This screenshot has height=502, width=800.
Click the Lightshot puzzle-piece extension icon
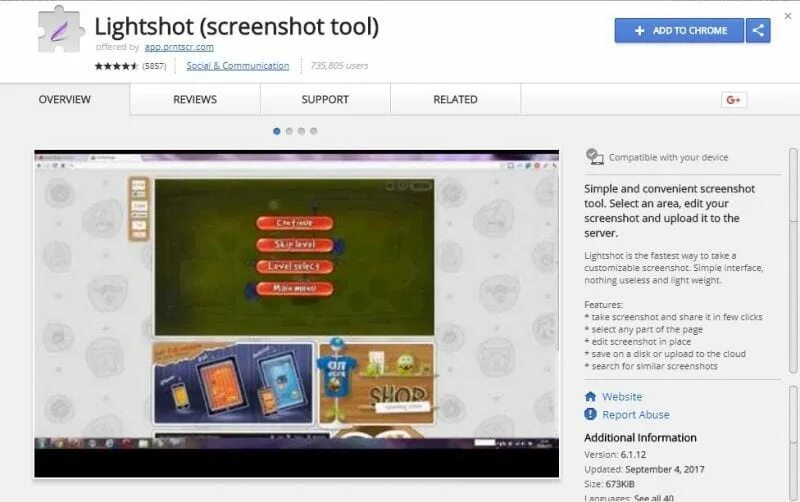click(x=60, y=30)
